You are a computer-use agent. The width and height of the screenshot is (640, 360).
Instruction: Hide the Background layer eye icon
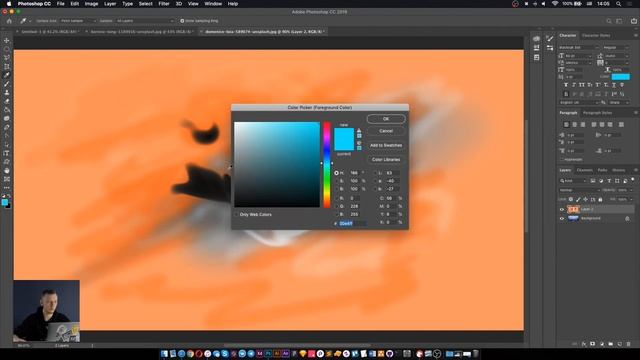coord(562,218)
